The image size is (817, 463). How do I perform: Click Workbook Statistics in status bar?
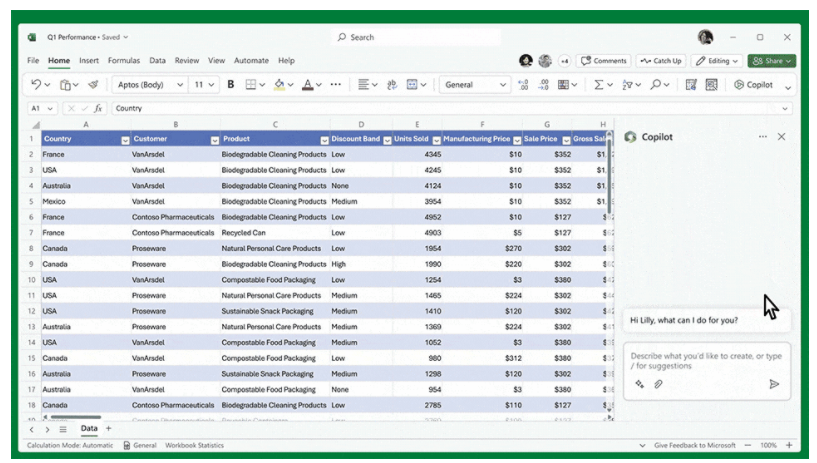194,445
